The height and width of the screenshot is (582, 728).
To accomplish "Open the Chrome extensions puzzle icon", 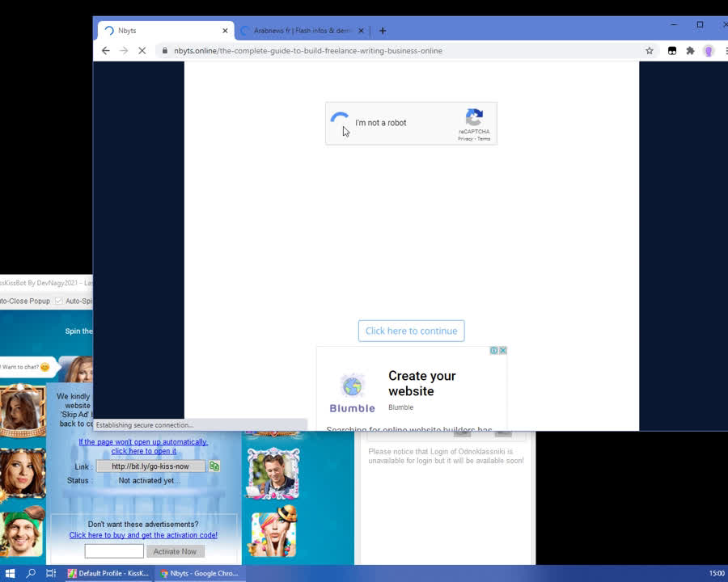I will click(690, 50).
